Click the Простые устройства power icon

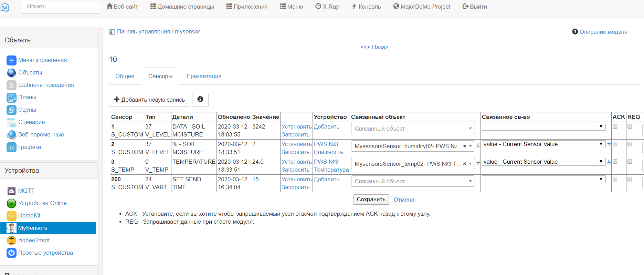[x=11, y=253]
